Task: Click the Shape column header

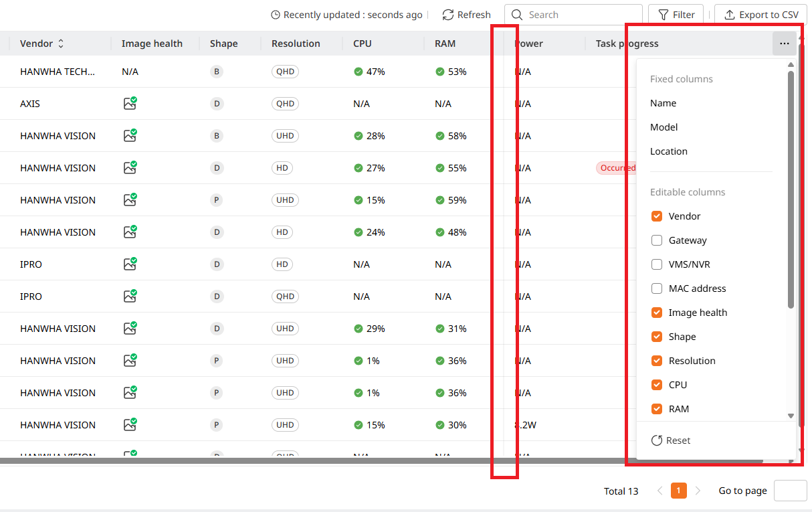Action: 223,44
